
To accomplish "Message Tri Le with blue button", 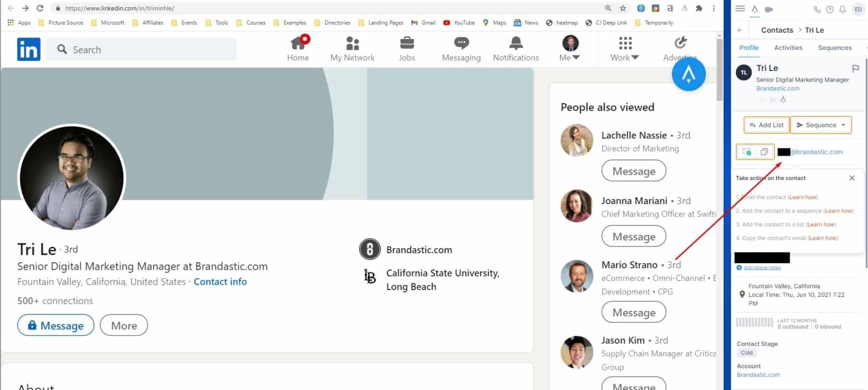I will click(x=56, y=326).
